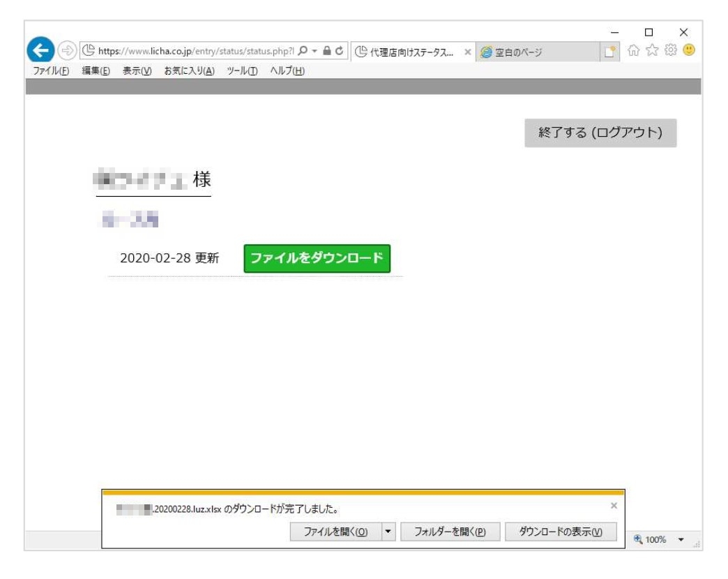The height and width of the screenshot is (579, 728).
Task: Open the ヘルプ(H) menu
Action: 287,70
